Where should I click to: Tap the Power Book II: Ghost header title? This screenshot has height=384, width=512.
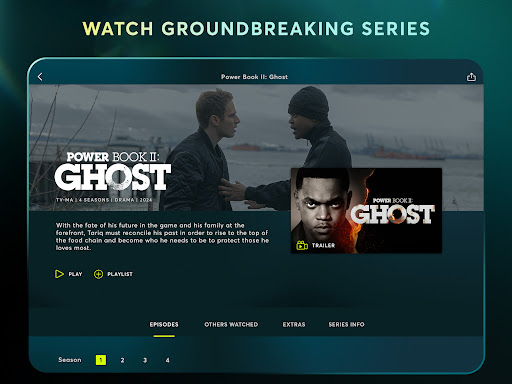coord(254,77)
